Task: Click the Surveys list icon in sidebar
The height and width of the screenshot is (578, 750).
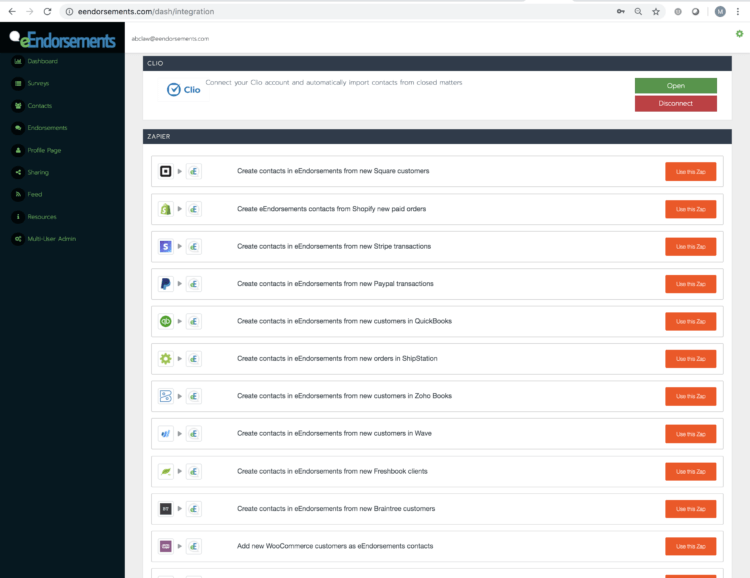Action: 18,83
